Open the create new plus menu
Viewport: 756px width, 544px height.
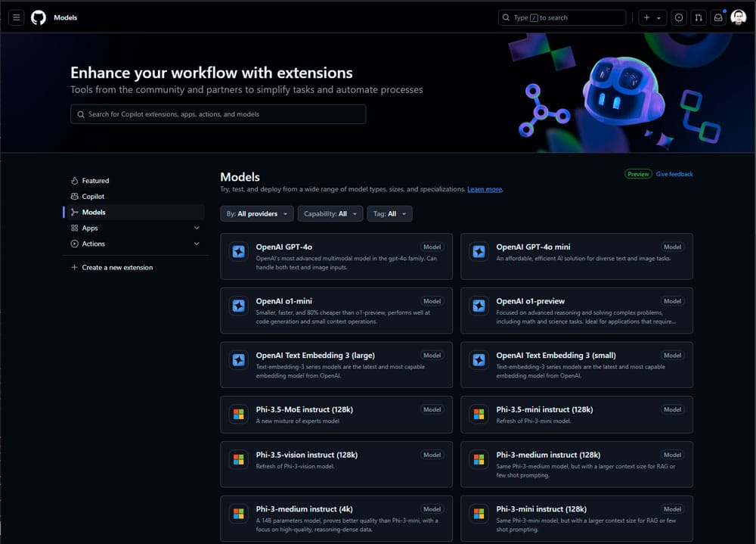652,17
